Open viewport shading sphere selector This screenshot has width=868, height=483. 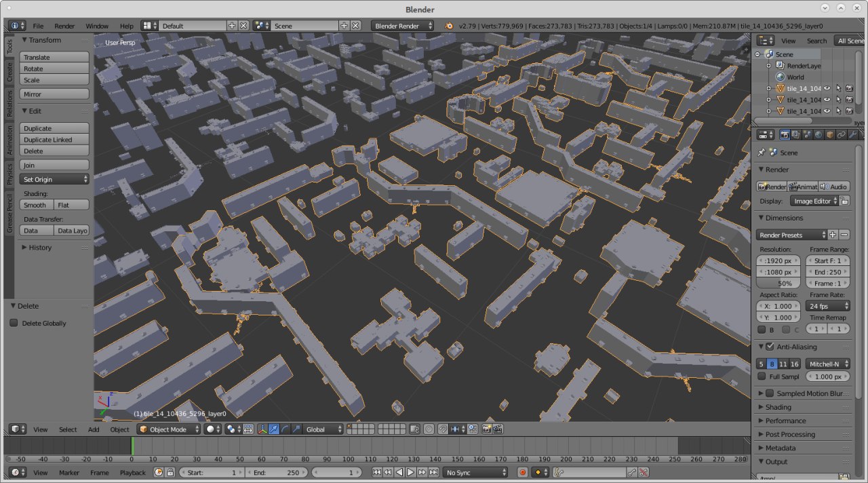tap(212, 429)
